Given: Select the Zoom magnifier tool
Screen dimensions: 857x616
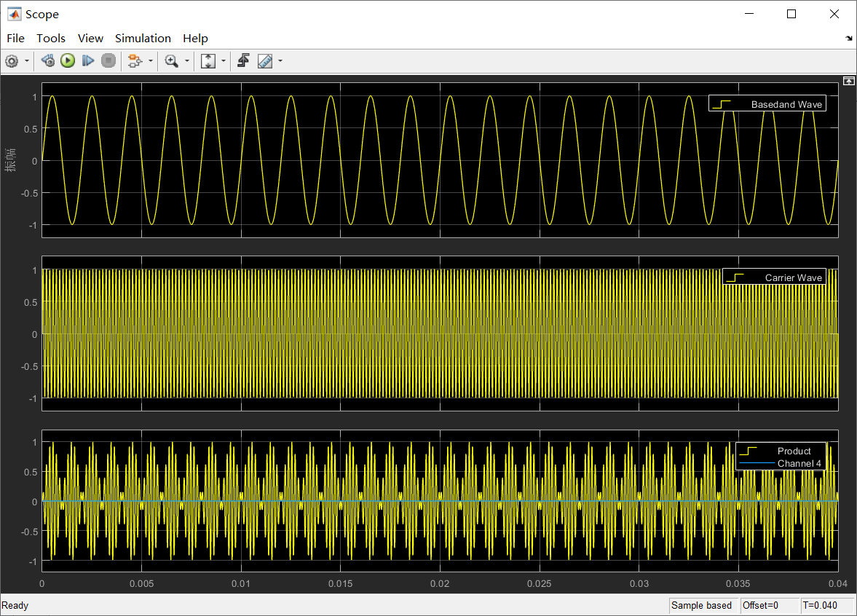Looking at the screenshot, I should point(172,61).
